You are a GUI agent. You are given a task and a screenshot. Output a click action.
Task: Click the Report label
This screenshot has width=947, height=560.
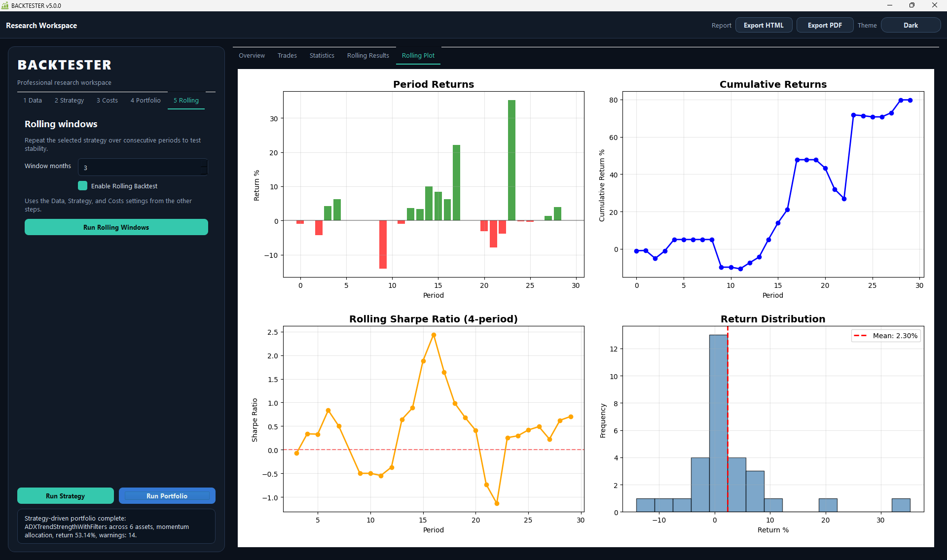point(721,26)
